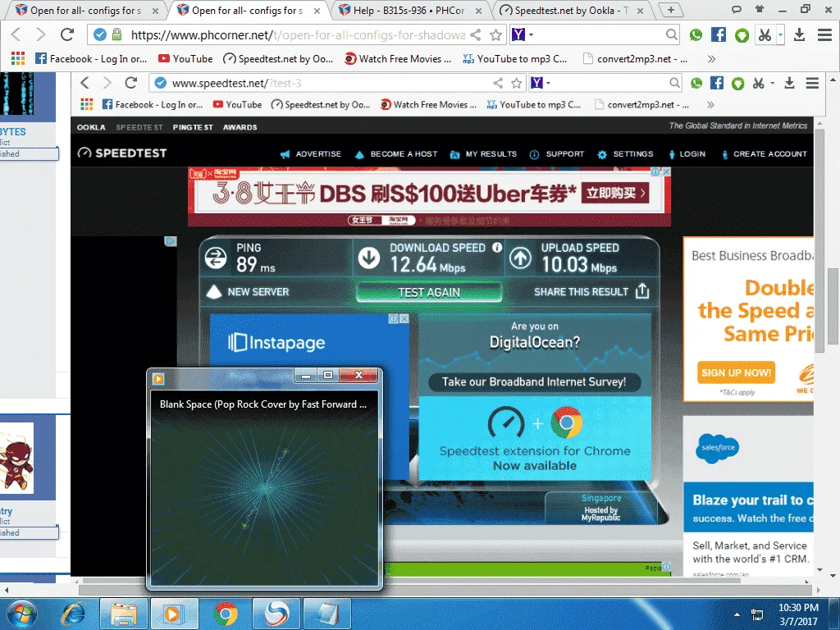Expand inner bookmarks bar overflow chevron

pos(711,104)
